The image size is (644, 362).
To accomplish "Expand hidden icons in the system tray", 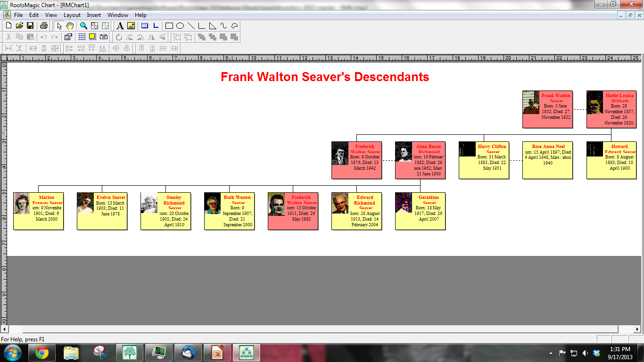I will coord(551,353).
